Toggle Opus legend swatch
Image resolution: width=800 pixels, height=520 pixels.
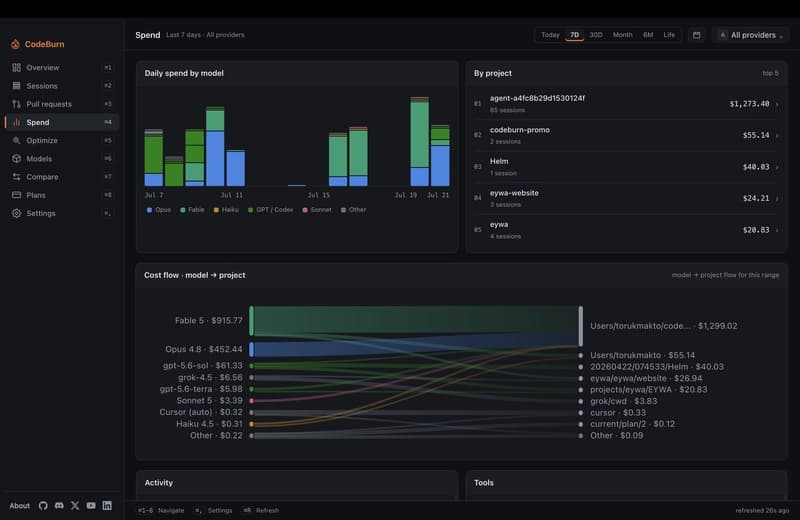click(149, 210)
